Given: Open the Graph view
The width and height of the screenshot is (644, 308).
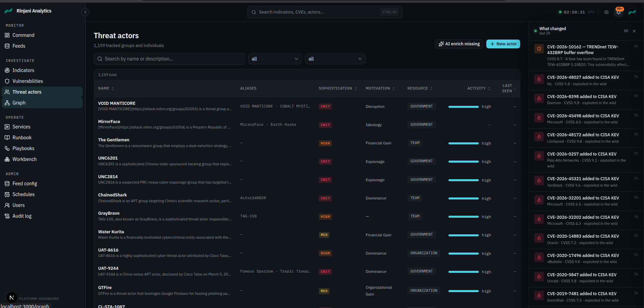Looking at the screenshot, I should [42, 103].
